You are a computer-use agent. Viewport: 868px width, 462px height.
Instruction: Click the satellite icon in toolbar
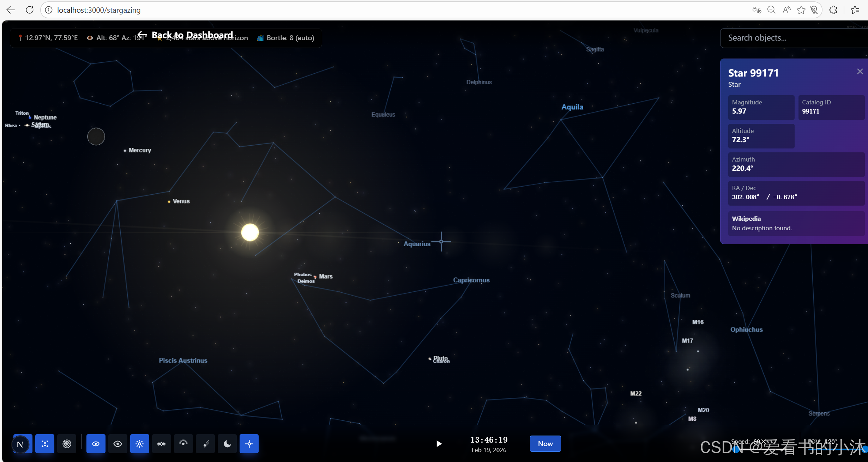[161, 444]
